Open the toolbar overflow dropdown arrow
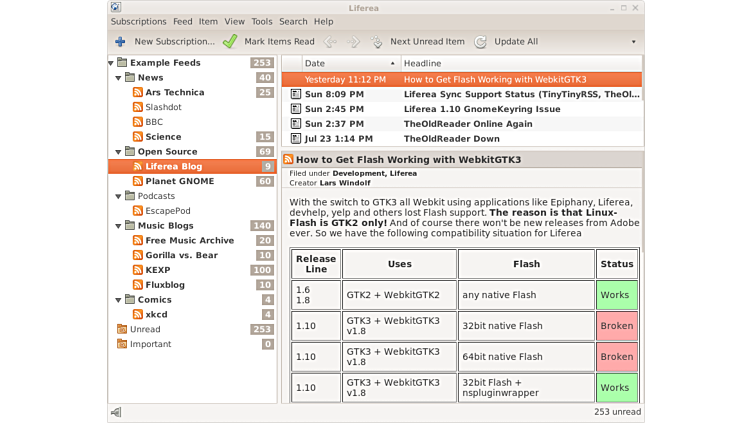Image resolution: width=752 pixels, height=423 pixels. point(633,42)
